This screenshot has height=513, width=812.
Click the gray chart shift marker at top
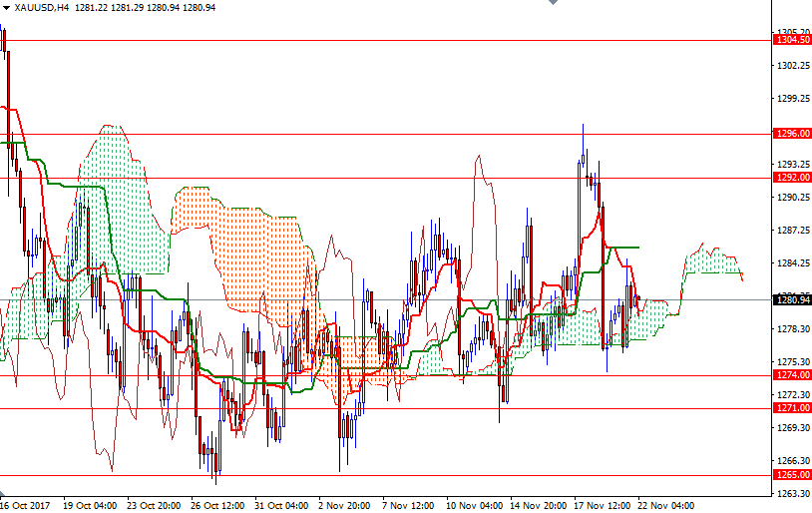pos(554,4)
